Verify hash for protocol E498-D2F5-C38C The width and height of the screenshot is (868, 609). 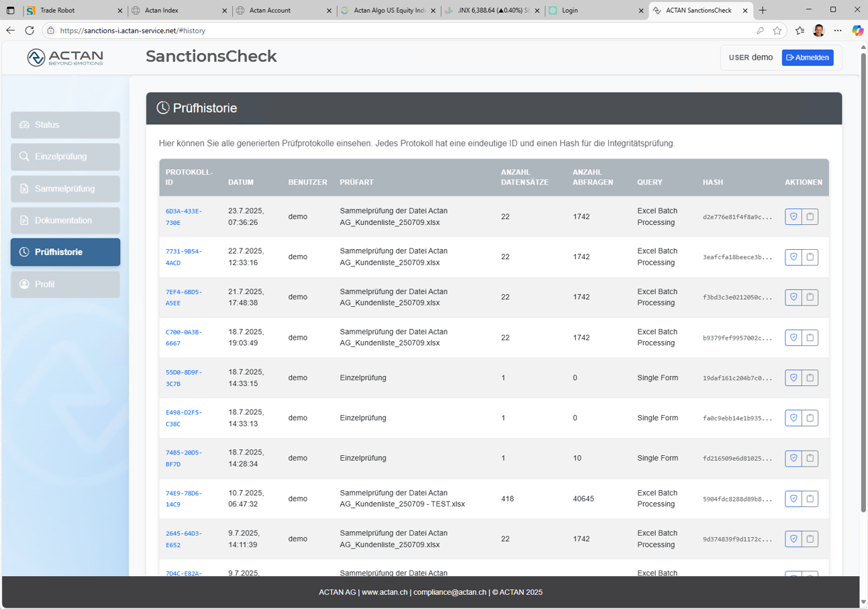pos(793,418)
